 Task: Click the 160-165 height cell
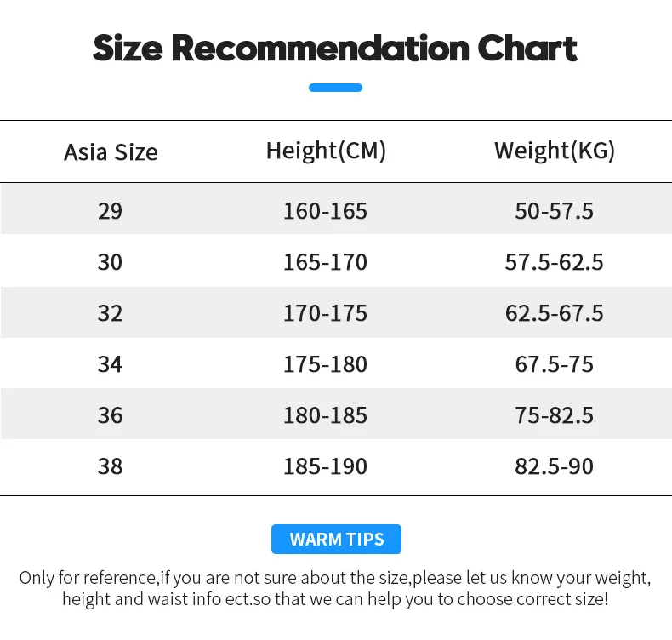click(x=325, y=210)
